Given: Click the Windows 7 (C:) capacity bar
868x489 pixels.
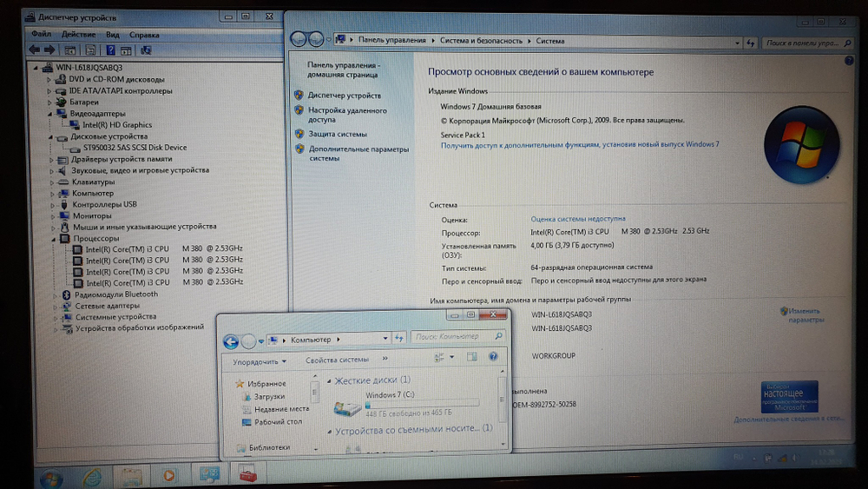Looking at the screenshot, I should click(422, 404).
